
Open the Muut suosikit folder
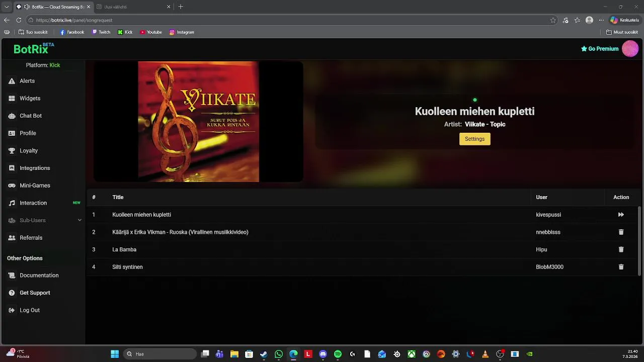pos(622,32)
